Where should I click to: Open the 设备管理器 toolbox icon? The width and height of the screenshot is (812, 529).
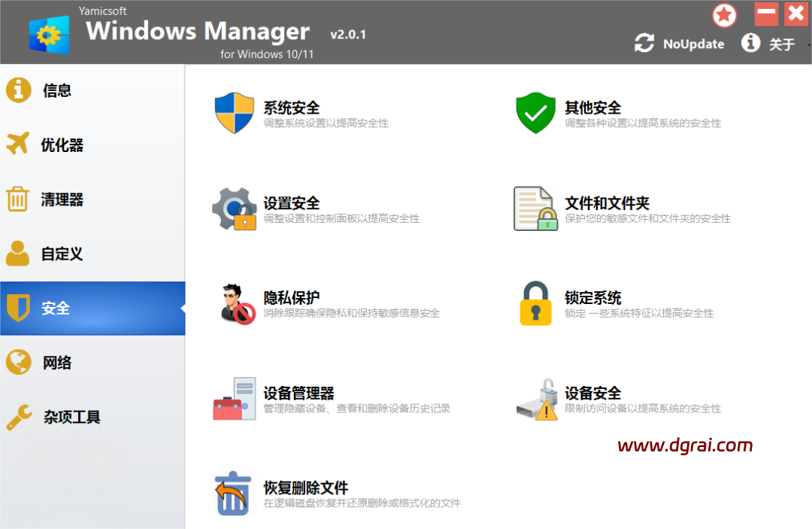pos(235,399)
